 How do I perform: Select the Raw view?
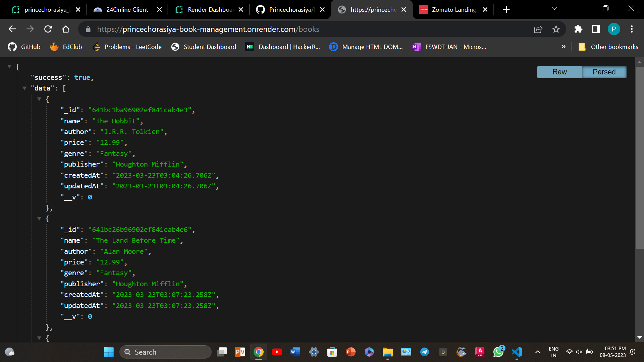(x=559, y=72)
